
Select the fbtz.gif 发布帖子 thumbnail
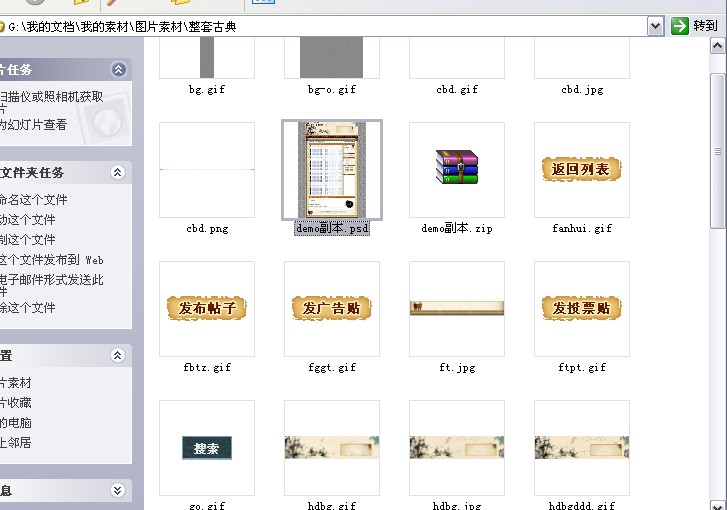pyautogui.click(x=207, y=308)
